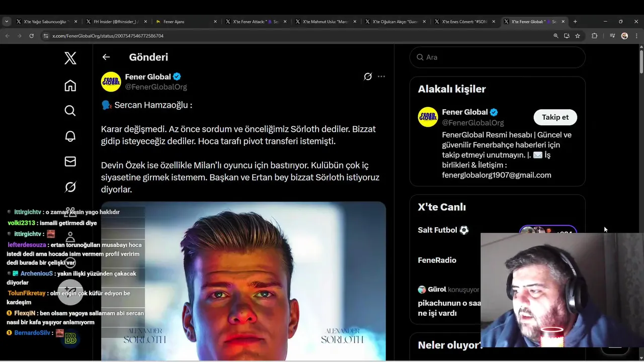Viewport: 644px width, 362px height.
Task: Click 'FlexqiN' chat username
Action: pos(25,313)
